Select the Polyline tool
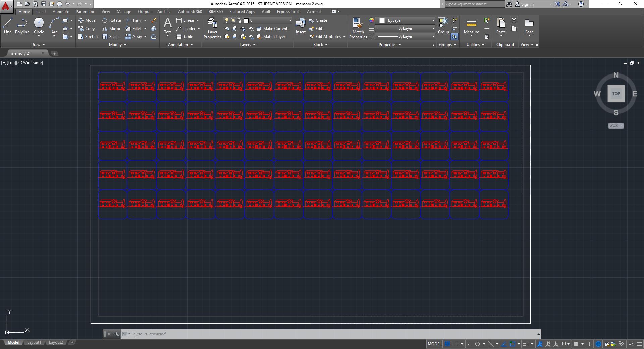Image resolution: width=644 pixels, height=349 pixels. (22, 26)
